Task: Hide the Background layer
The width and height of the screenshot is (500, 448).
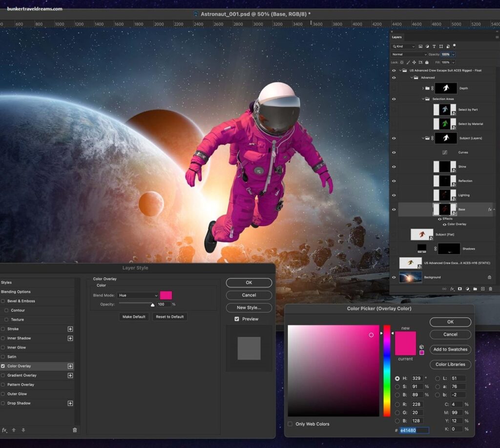Action: coord(394,277)
